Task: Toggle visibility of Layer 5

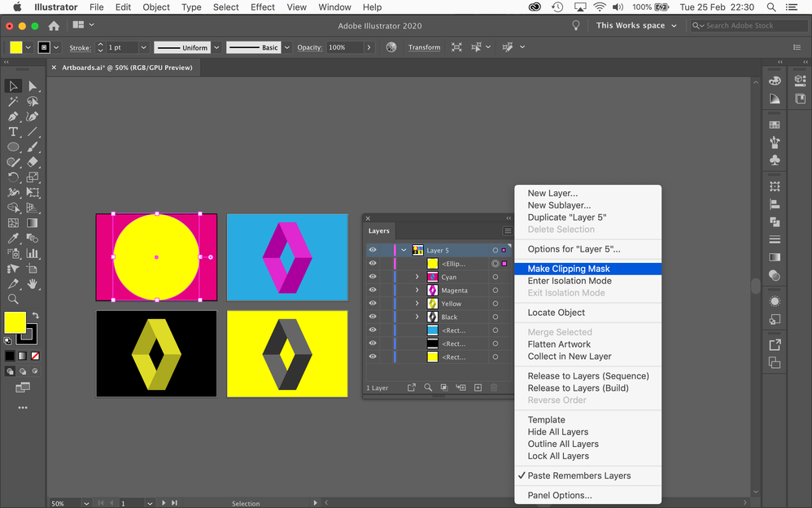Action: (373, 250)
